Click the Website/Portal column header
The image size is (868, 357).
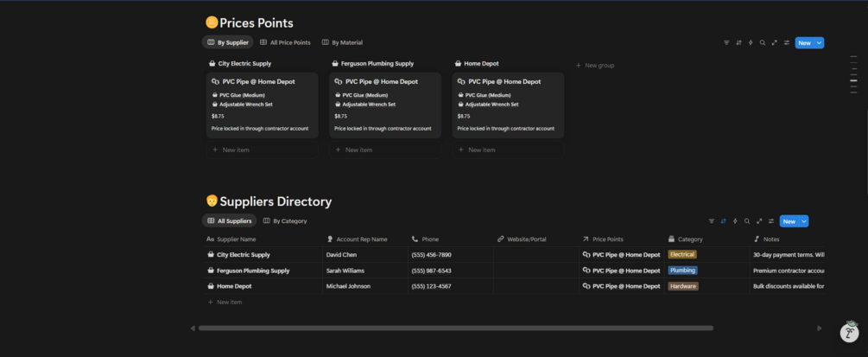[522, 239]
